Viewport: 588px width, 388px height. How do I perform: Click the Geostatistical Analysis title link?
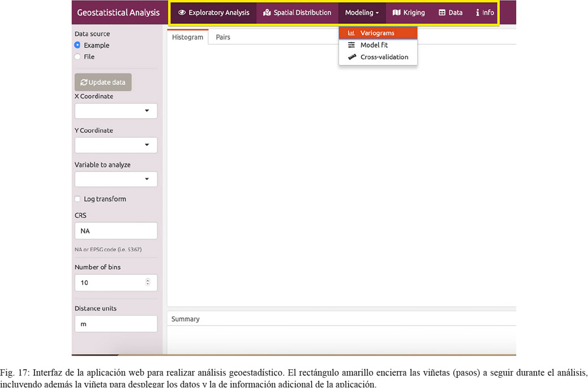pos(118,12)
